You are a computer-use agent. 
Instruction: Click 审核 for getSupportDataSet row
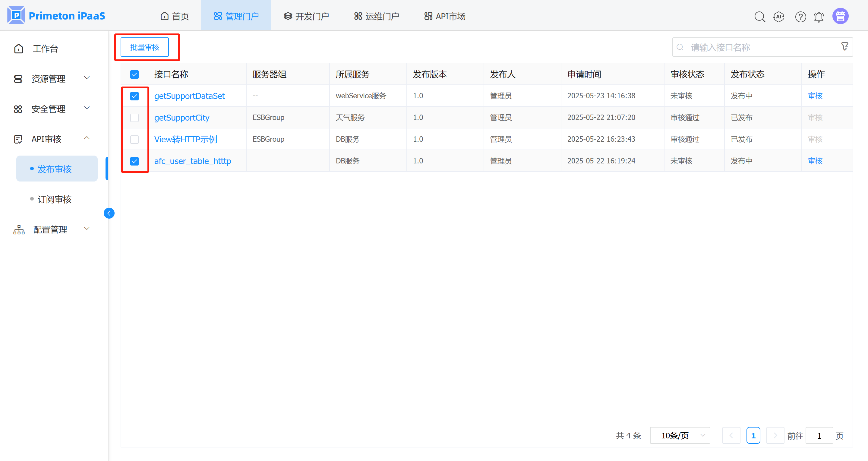(815, 96)
